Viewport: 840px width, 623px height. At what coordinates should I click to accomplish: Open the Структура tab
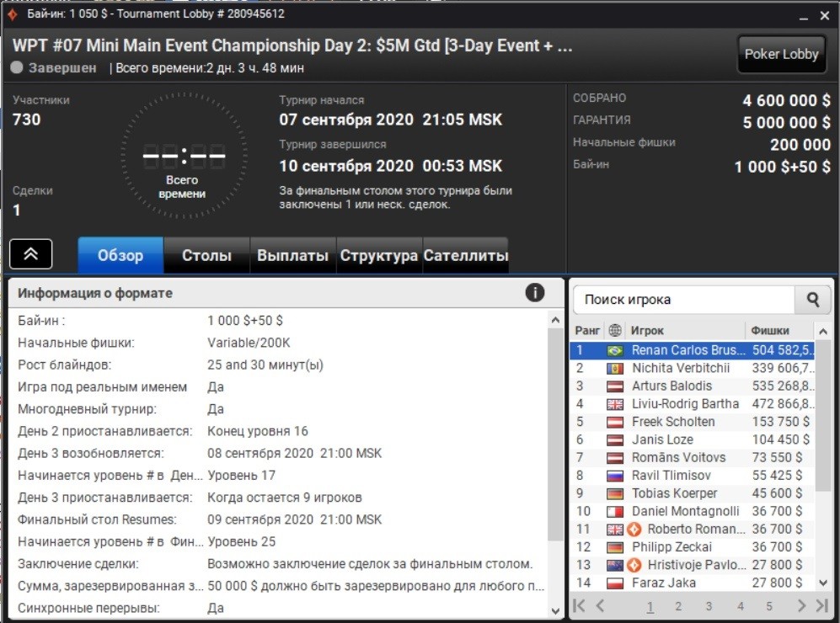pyautogui.click(x=379, y=255)
